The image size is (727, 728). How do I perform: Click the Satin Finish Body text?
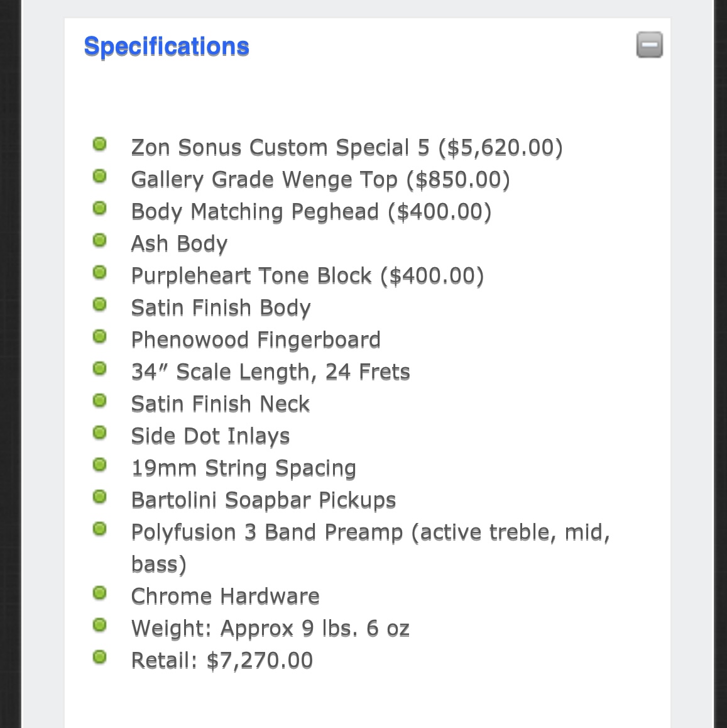coord(221,308)
